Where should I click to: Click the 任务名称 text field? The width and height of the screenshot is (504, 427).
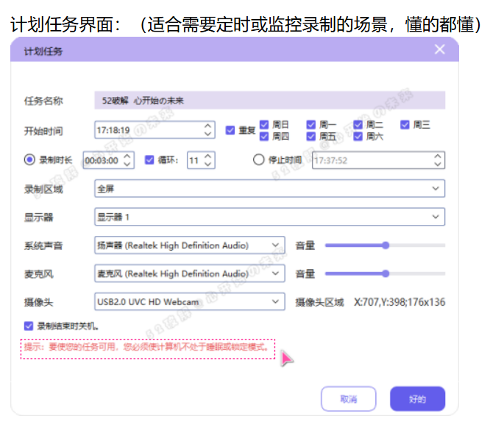269,100
